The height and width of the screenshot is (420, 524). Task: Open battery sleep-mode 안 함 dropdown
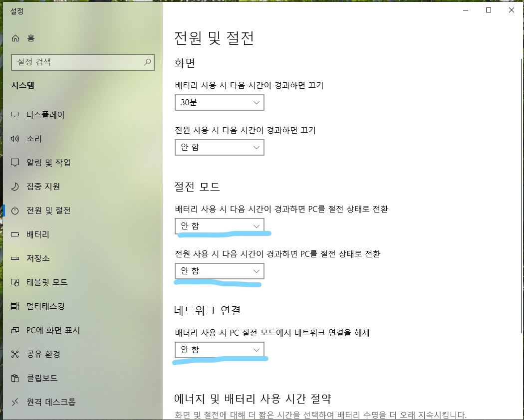tap(220, 226)
